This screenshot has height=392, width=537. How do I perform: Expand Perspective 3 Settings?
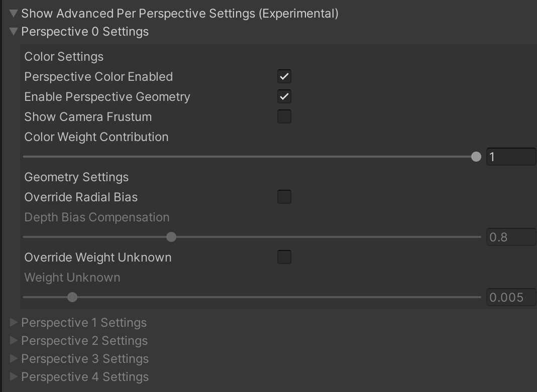pos(14,359)
